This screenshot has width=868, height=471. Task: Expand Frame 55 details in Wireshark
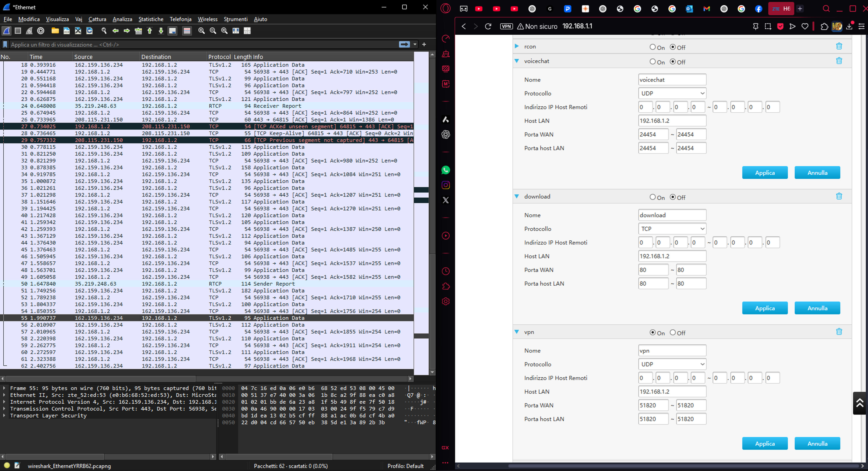pos(4,388)
